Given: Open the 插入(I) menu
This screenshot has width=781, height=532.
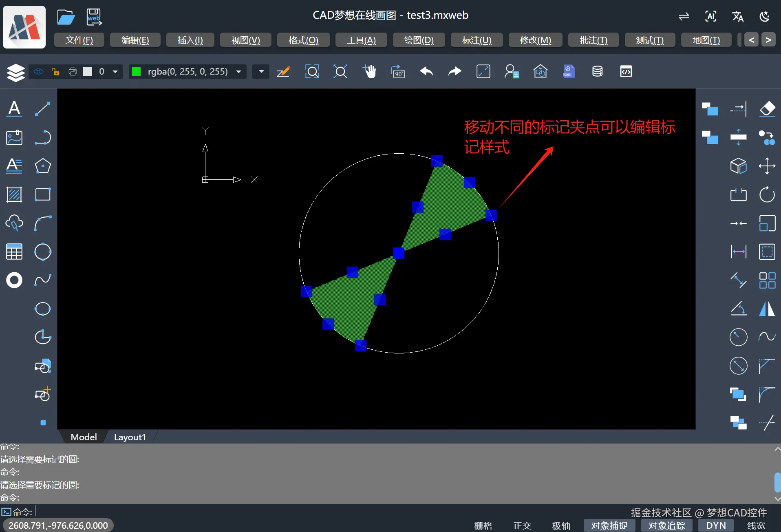Looking at the screenshot, I should pyautogui.click(x=190, y=40).
